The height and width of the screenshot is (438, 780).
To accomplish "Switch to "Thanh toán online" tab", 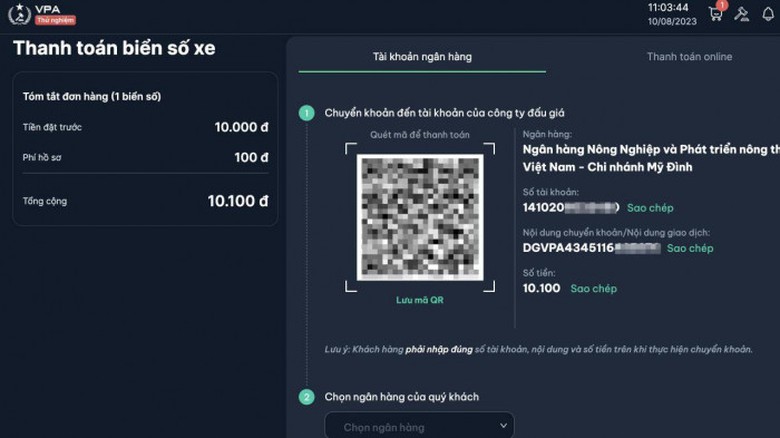I will (x=689, y=57).
